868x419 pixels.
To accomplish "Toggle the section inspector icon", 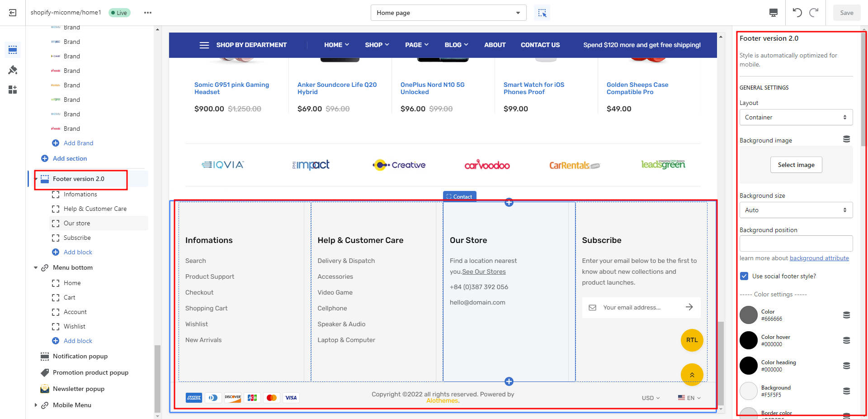I will click(x=542, y=13).
